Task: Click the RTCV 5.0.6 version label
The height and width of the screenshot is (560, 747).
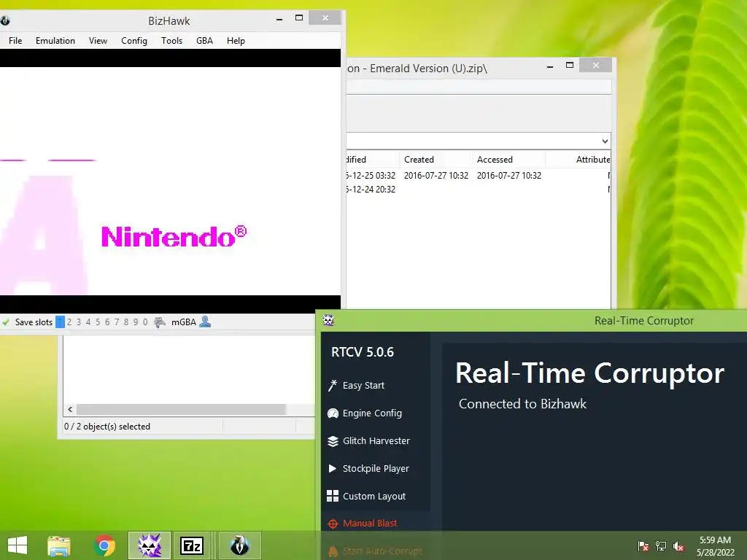Action: 362,352
